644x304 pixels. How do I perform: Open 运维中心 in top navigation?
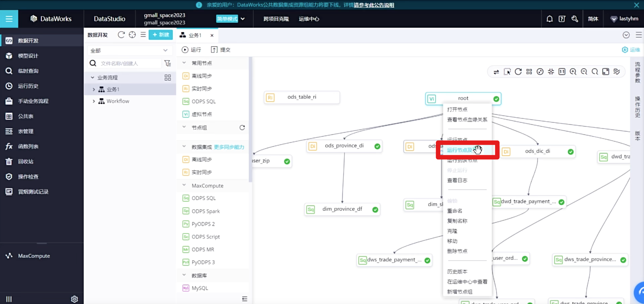(x=309, y=19)
